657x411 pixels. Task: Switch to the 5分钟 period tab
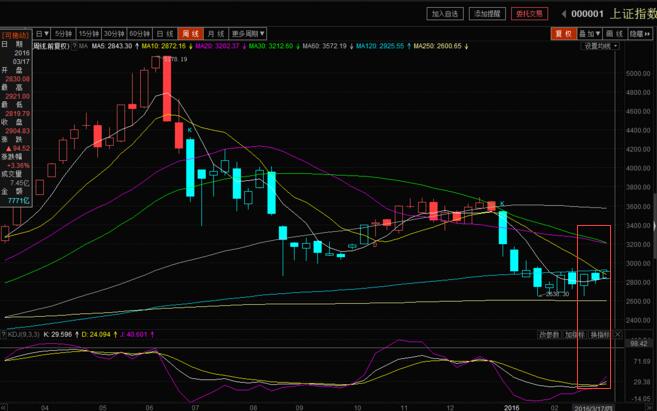pyautogui.click(x=64, y=33)
